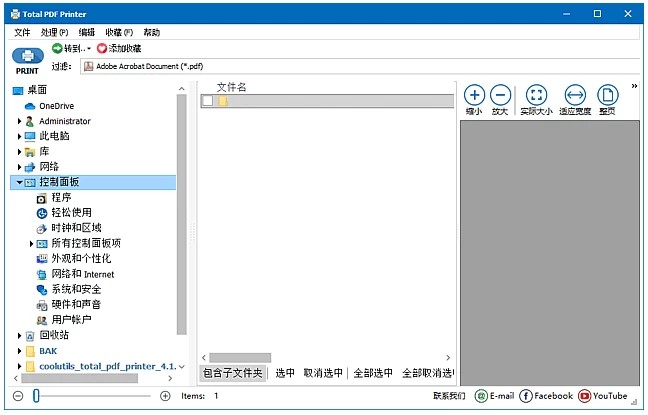Open the Facebook link in status bar
Viewport: 648px width, 415px height.
click(526, 396)
